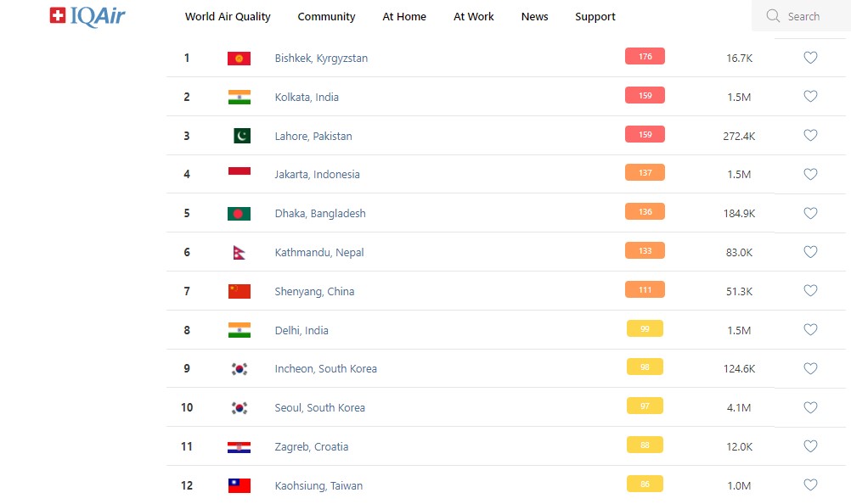Click the Kyrgyzstan flag icon
Viewport: 851px width, 504px height.
239,59
